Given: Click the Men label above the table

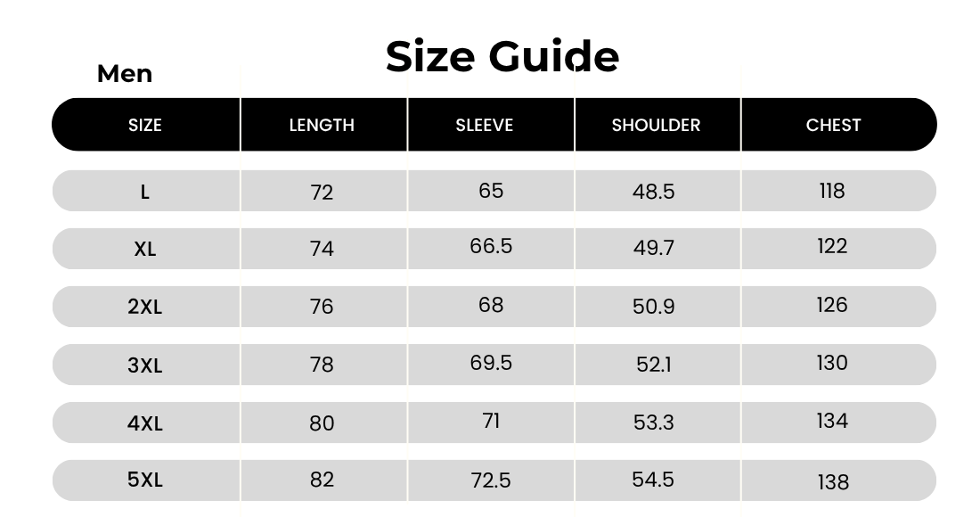Looking at the screenshot, I should click(x=125, y=74).
